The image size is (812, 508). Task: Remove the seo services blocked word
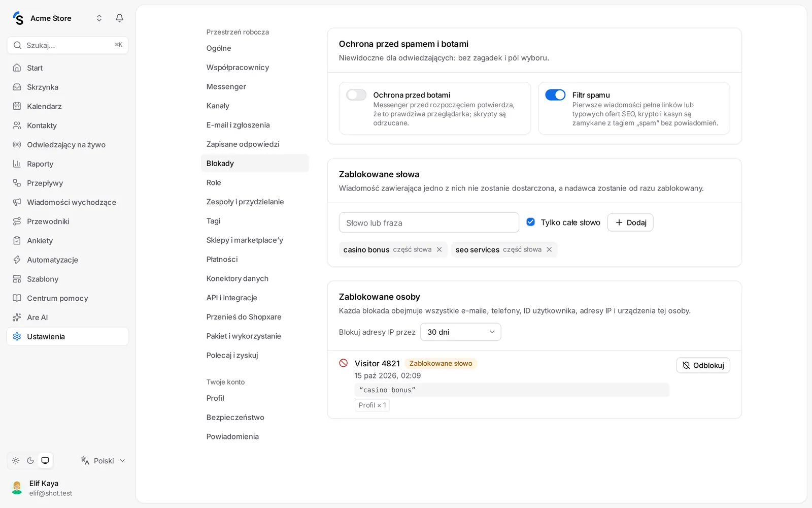click(x=549, y=249)
